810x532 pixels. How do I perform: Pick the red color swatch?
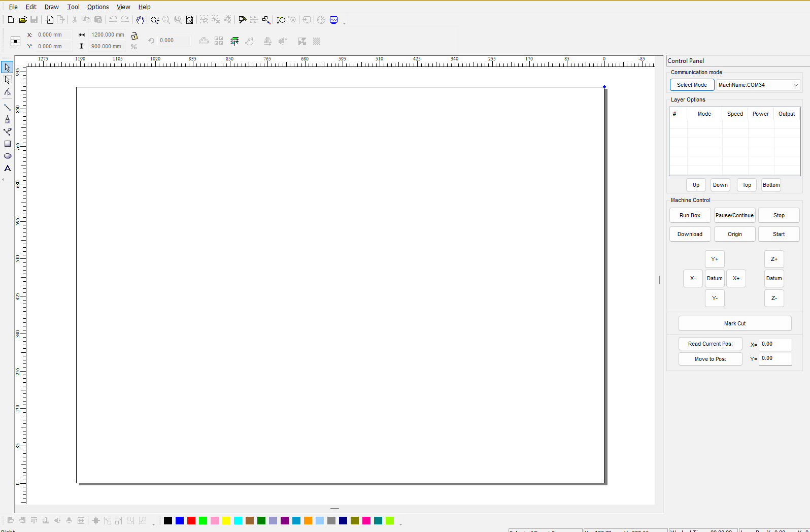[191, 520]
